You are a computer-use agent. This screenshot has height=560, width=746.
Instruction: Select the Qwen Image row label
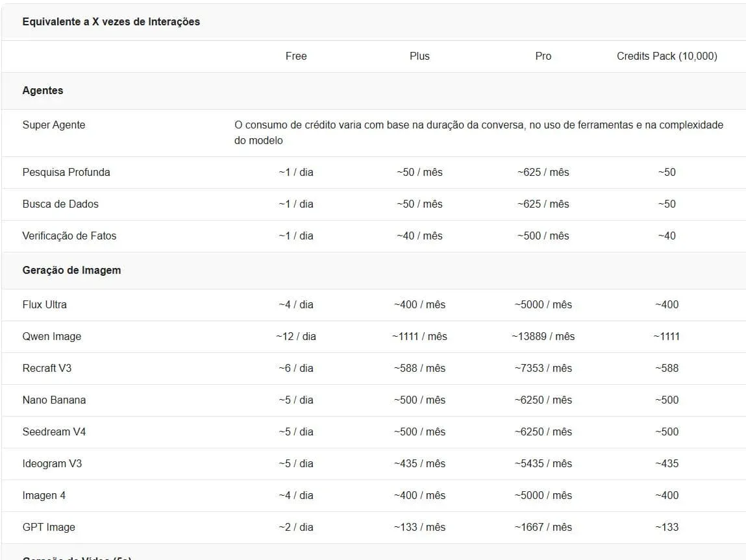pos(52,337)
